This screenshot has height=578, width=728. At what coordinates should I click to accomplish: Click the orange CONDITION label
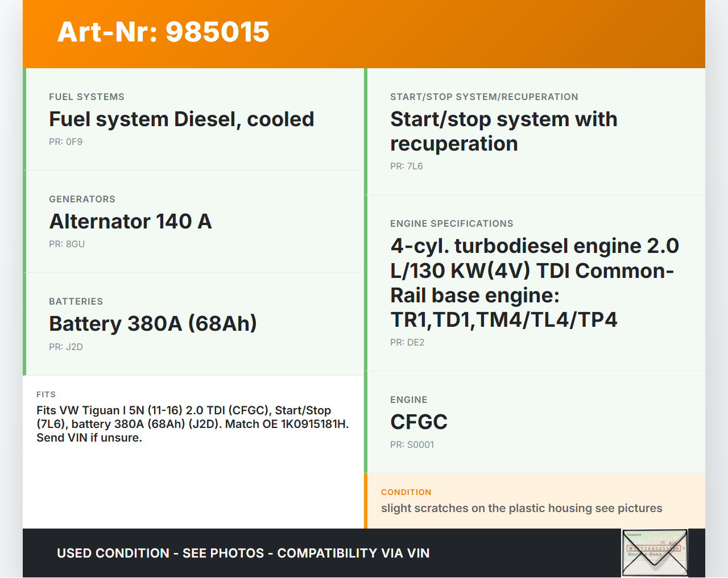point(406,492)
